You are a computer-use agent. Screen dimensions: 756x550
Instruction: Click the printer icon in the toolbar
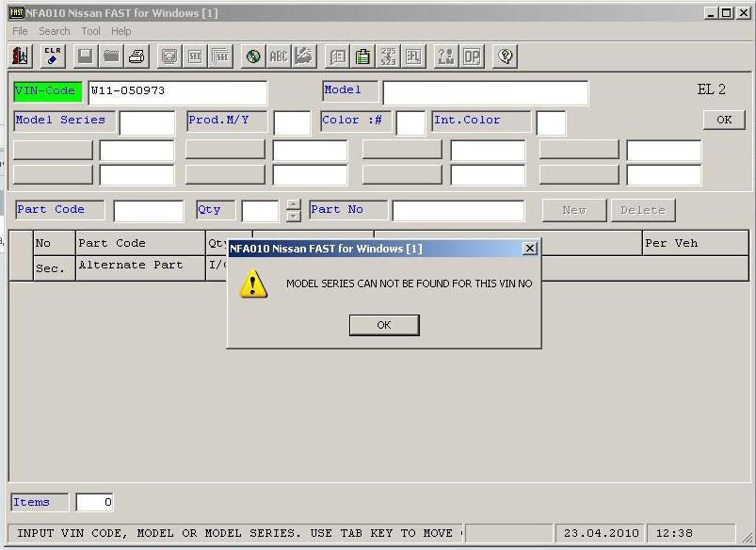coord(137,57)
